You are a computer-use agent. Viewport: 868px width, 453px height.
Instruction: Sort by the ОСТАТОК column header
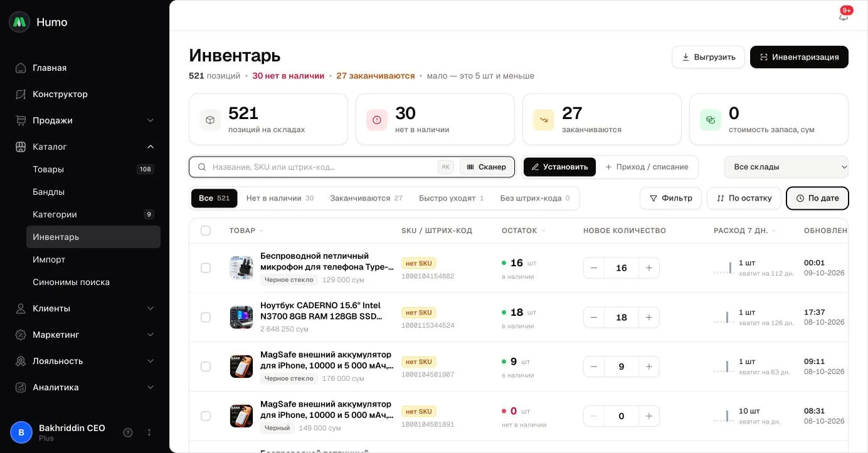(x=523, y=231)
